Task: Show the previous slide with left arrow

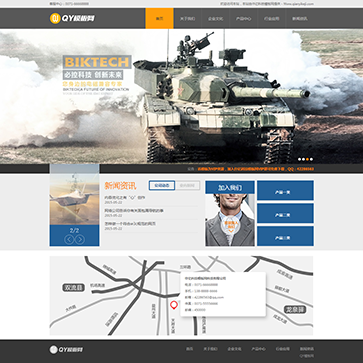Action: pyautogui.click(x=69, y=239)
